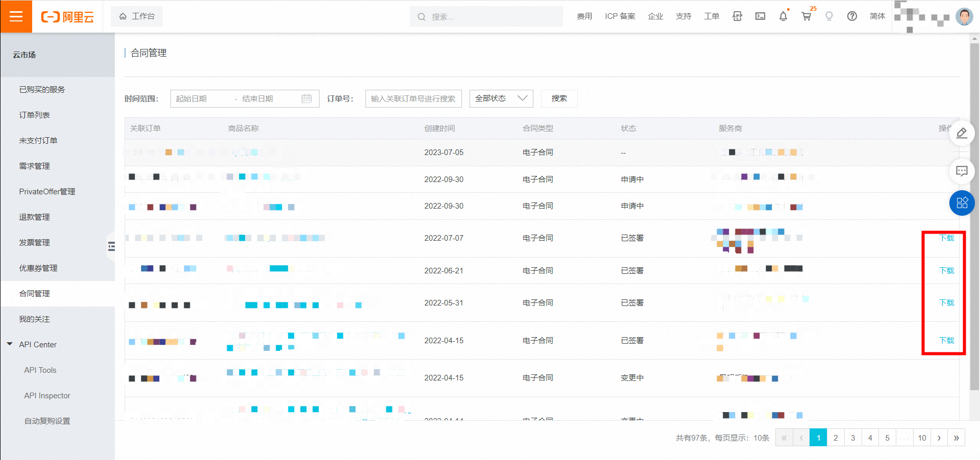Click the Alibaba Cloud logo

pyautogui.click(x=67, y=17)
